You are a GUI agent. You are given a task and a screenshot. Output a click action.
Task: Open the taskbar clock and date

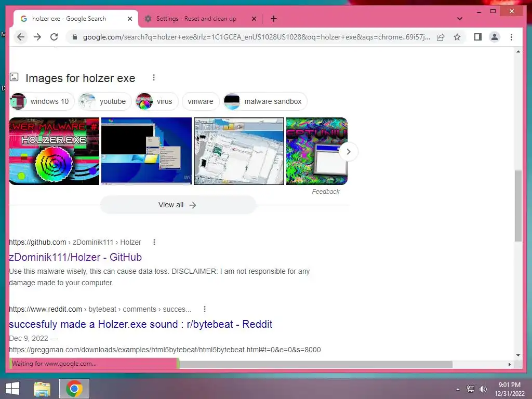pyautogui.click(x=509, y=389)
